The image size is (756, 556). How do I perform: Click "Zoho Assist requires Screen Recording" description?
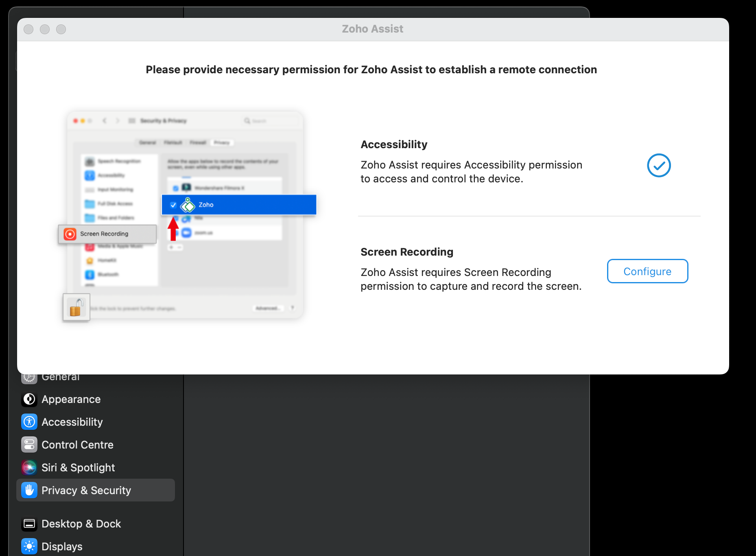coord(471,279)
